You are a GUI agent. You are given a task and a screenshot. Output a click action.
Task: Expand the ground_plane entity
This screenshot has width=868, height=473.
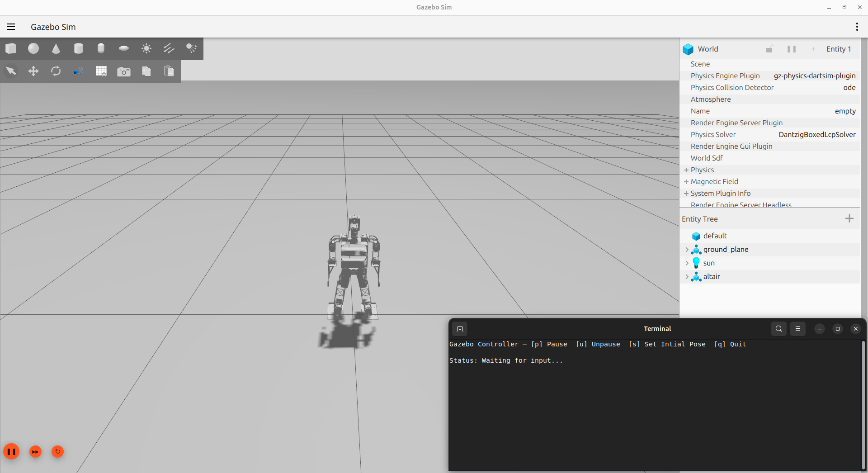click(x=687, y=250)
